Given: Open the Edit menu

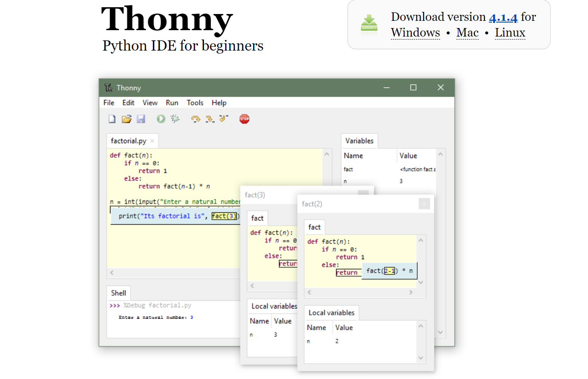Looking at the screenshot, I should click(128, 103).
